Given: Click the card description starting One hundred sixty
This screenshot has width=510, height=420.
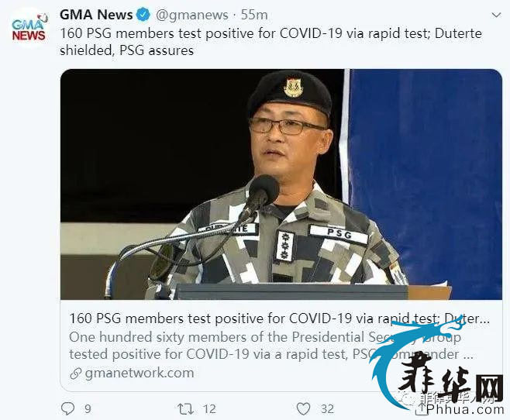Looking at the screenshot, I should pos(271,346).
